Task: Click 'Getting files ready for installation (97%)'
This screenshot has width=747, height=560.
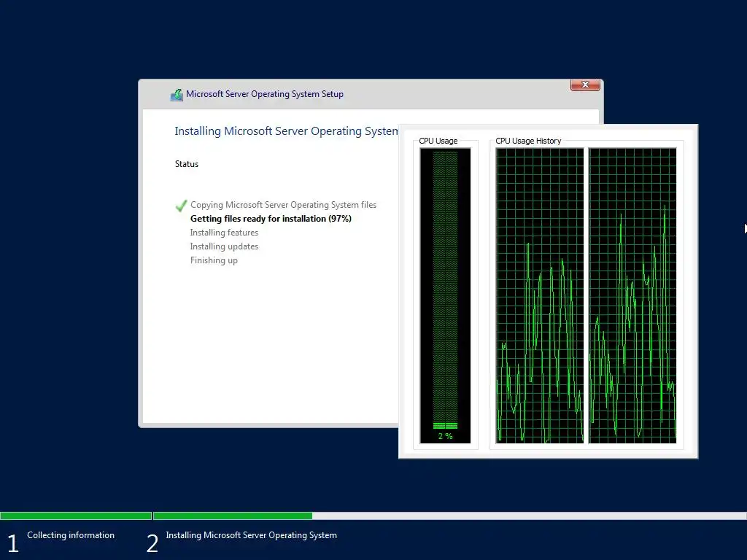Action: [271, 219]
